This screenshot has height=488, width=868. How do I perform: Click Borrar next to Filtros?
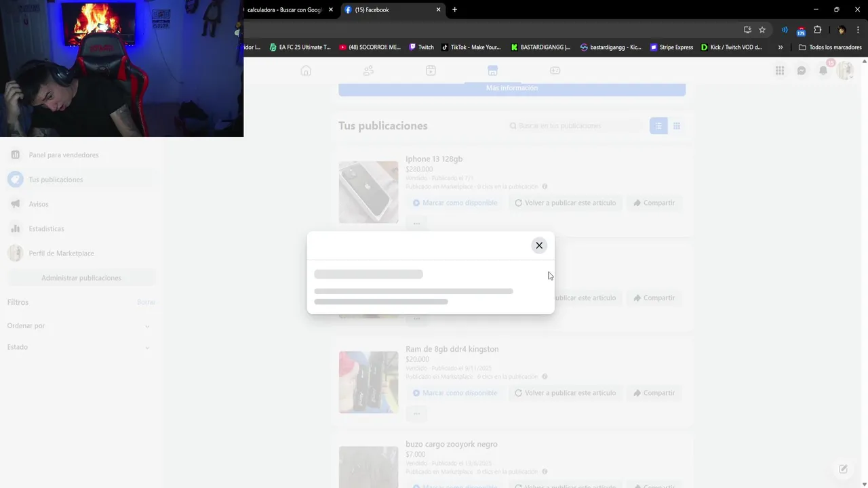click(146, 302)
